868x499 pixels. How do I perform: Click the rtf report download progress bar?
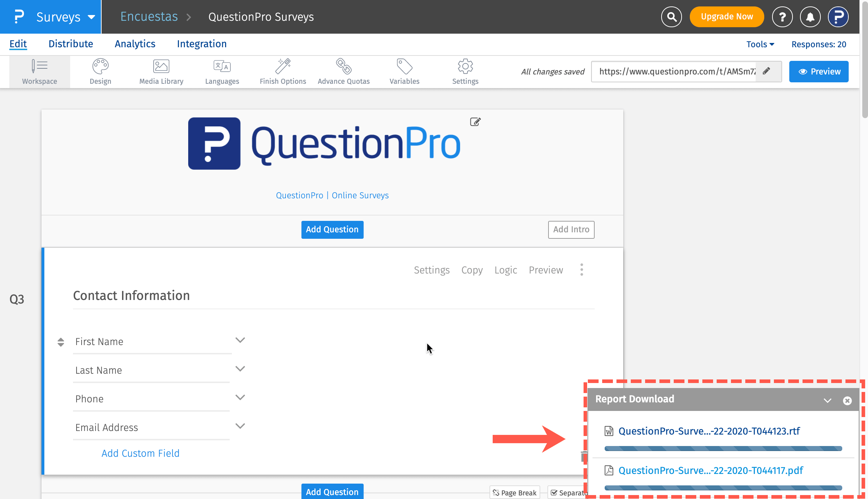tap(723, 449)
